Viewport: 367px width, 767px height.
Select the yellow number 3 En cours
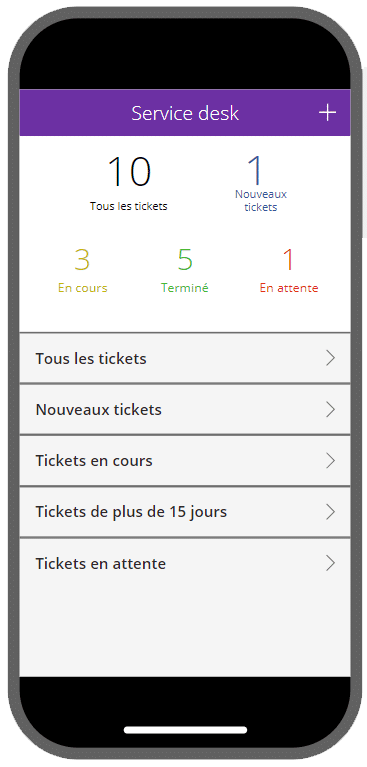coord(82,259)
